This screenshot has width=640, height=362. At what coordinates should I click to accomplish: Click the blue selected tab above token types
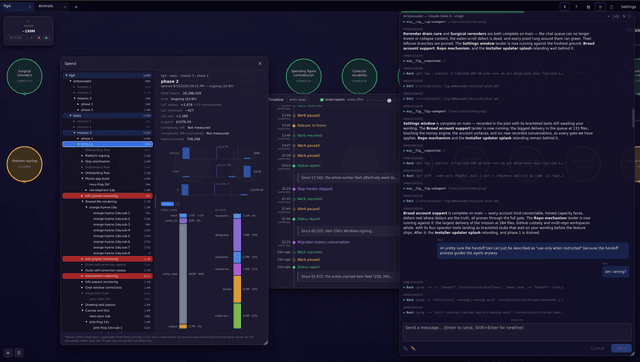click(x=167, y=204)
